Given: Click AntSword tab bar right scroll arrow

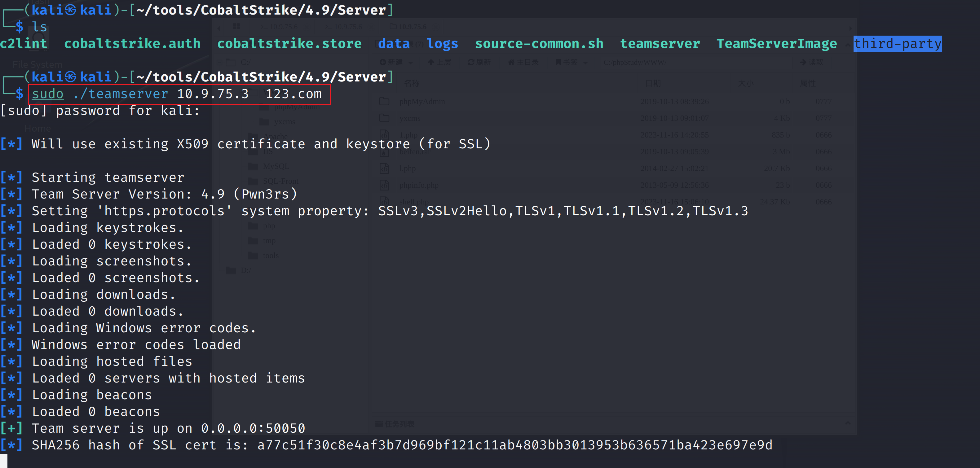Looking at the screenshot, I should (x=850, y=28).
